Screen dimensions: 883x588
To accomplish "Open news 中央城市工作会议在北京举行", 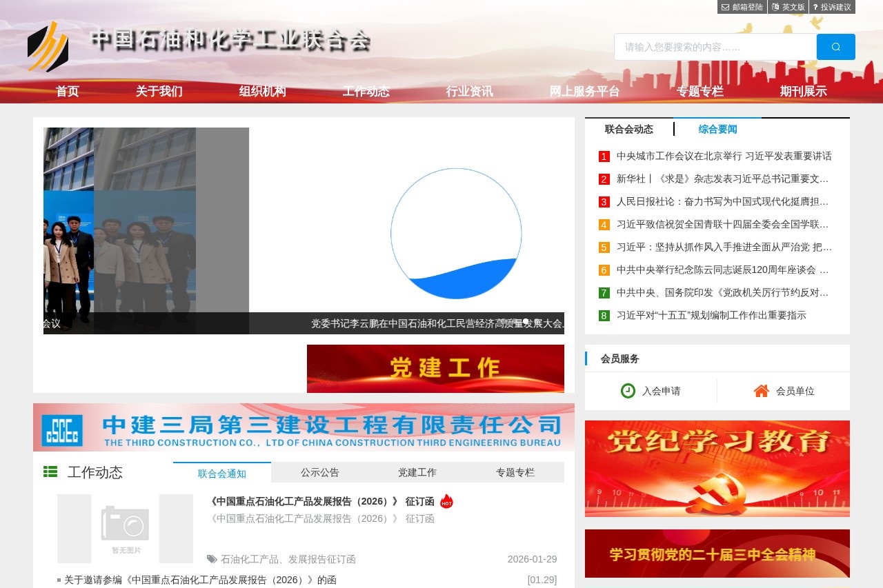I will [x=724, y=156].
